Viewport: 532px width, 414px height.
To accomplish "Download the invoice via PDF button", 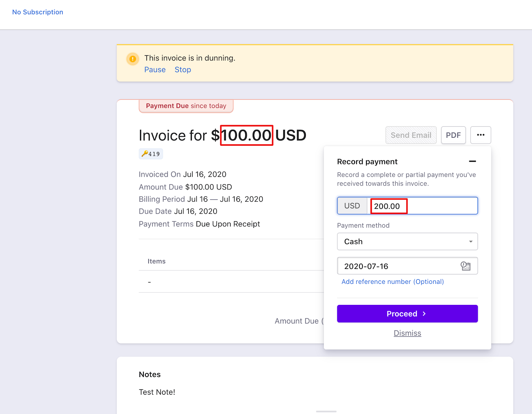I will tap(453, 135).
